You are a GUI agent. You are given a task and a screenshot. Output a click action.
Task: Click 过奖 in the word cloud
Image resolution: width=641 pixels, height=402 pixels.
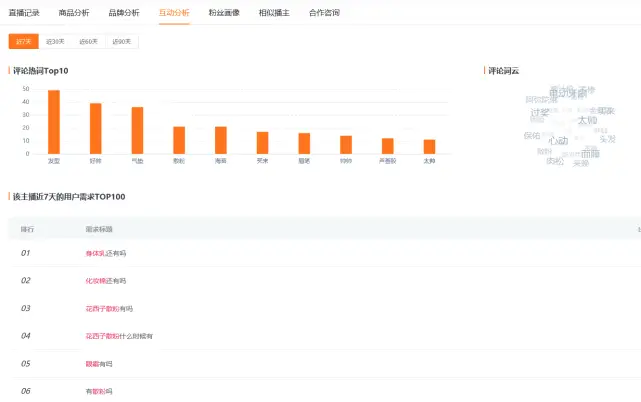click(540, 112)
